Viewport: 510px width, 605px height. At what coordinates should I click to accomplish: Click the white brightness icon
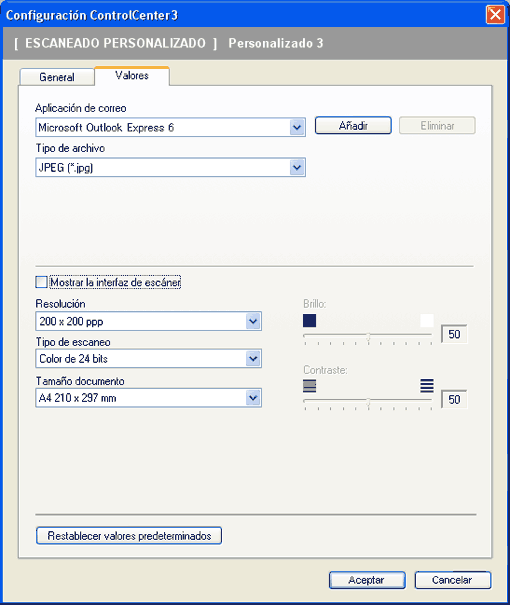pyautogui.click(x=427, y=321)
